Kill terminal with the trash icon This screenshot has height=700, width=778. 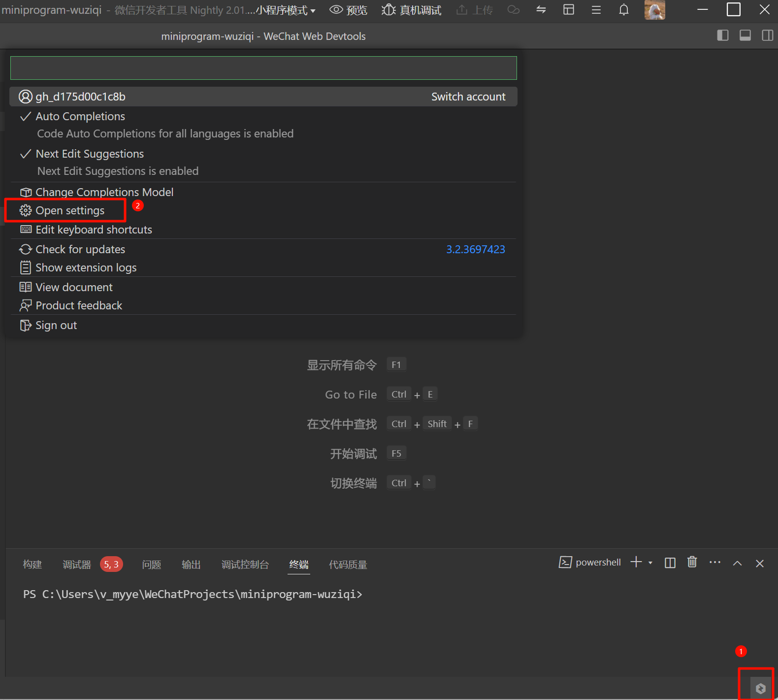(692, 562)
